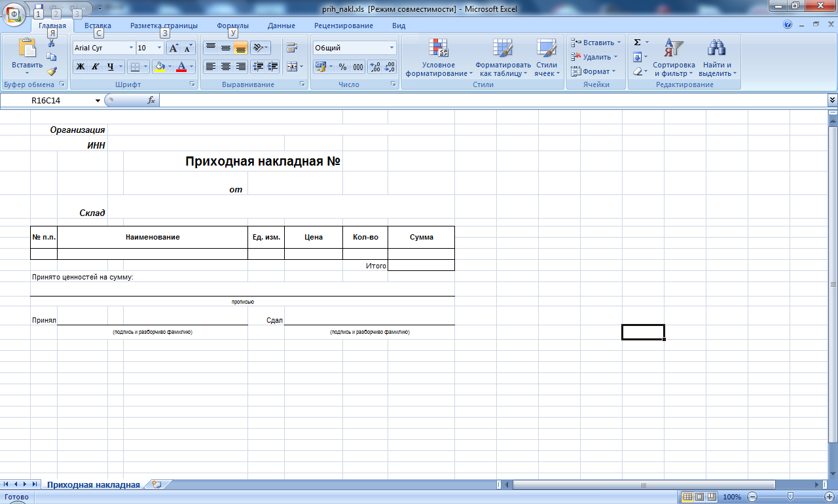Open the font size 10 dropdown
This screenshot has width=838, height=504.
pyautogui.click(x=159, y=48)
